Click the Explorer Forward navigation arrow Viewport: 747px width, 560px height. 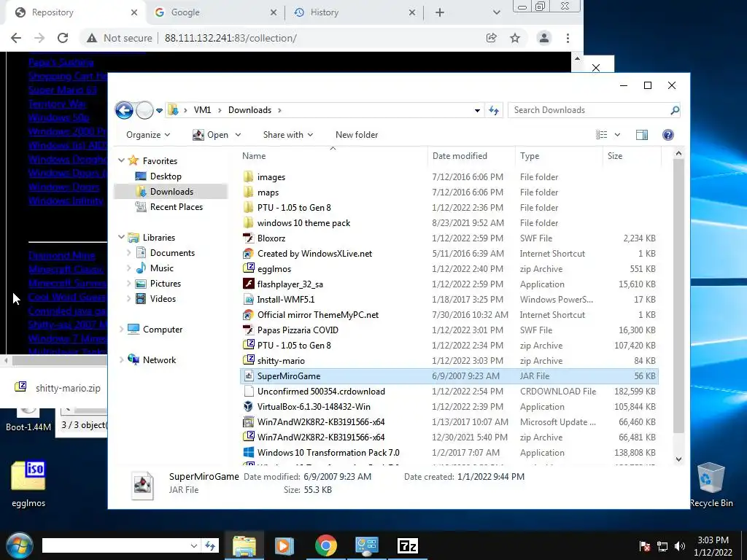point(144,111)
